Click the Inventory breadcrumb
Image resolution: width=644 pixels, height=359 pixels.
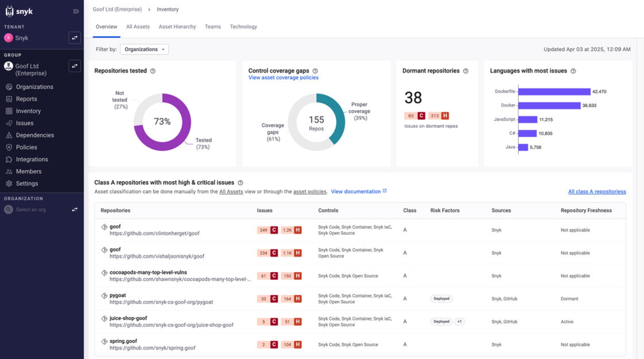tap(168, 9)
